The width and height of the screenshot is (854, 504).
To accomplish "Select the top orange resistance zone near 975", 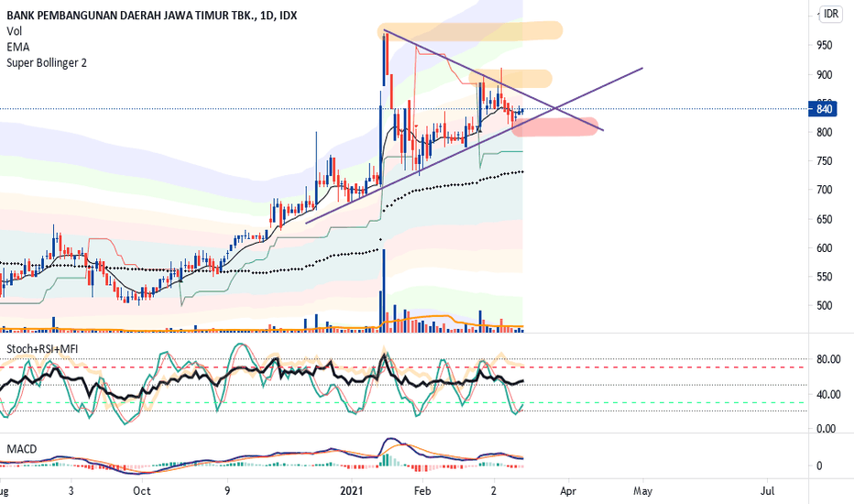I will click(x=470, y=31).
